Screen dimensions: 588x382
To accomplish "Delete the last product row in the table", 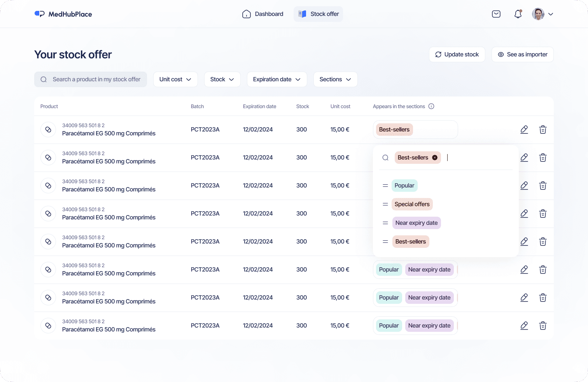I will [x=543, y=326].
